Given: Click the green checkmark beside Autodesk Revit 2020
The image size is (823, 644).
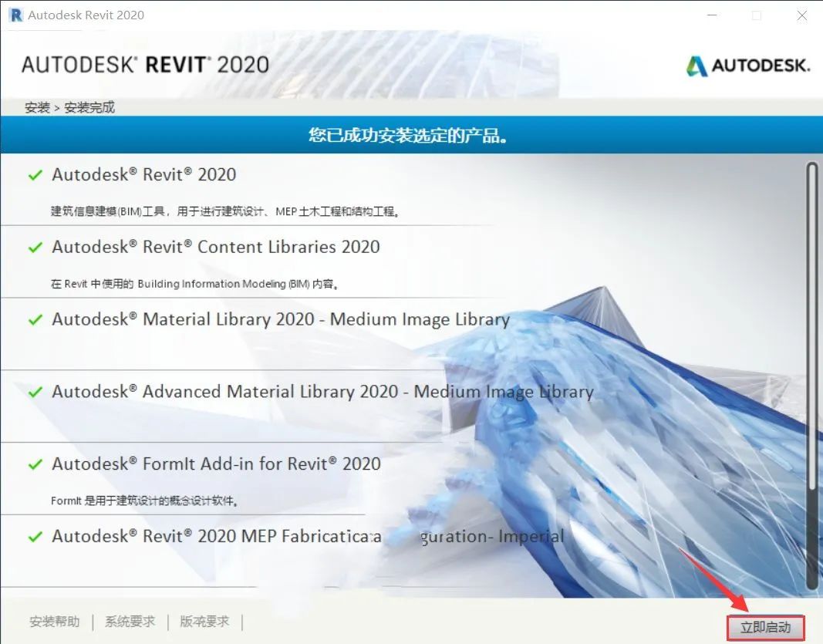Looking at the screenshot, I should (35, 175).
